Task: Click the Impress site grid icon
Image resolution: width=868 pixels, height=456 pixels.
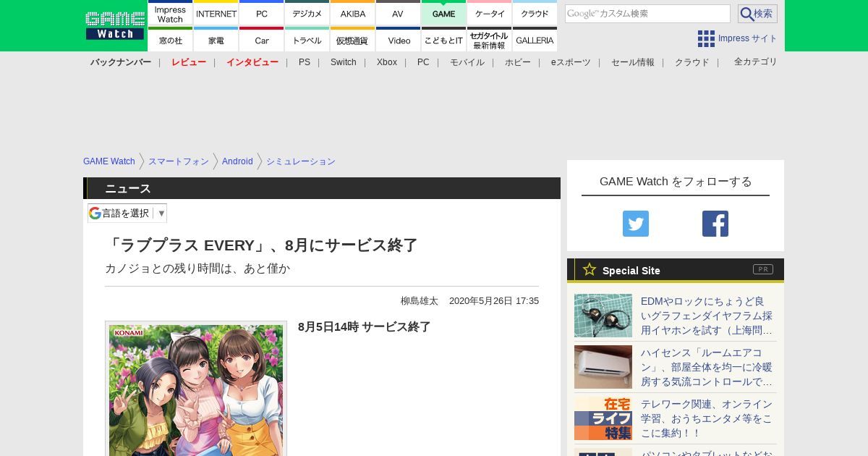Action: pos(706,38)
